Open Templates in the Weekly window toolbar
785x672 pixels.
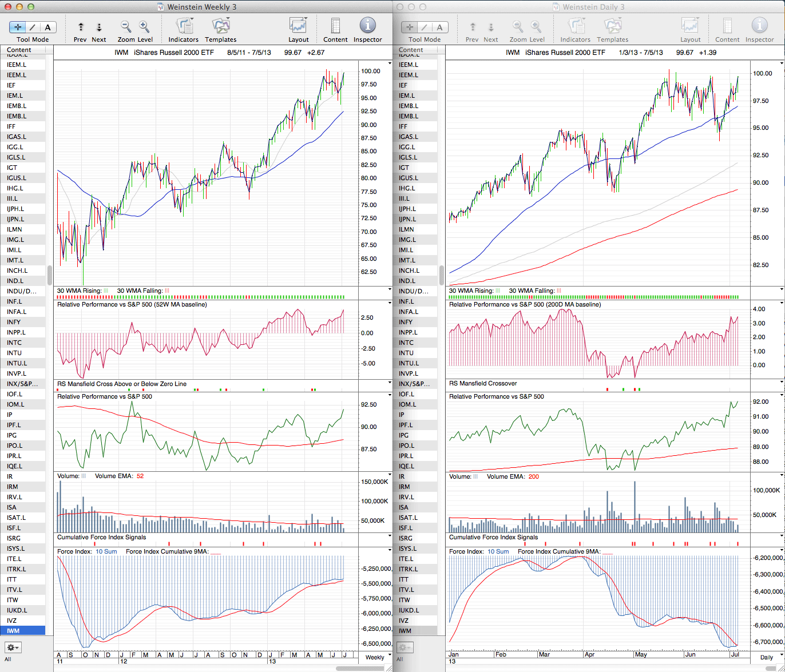(220, 26)
